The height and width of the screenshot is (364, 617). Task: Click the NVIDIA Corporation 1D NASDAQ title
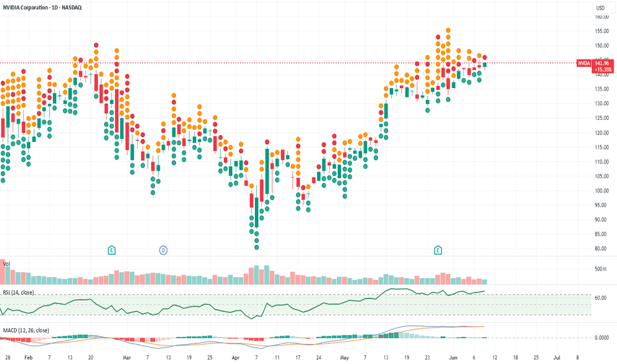[42, 7]
